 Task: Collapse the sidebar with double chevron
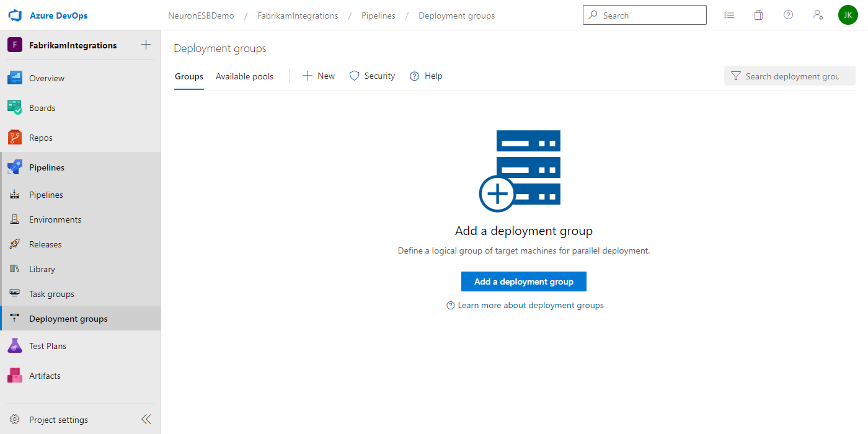146,420
